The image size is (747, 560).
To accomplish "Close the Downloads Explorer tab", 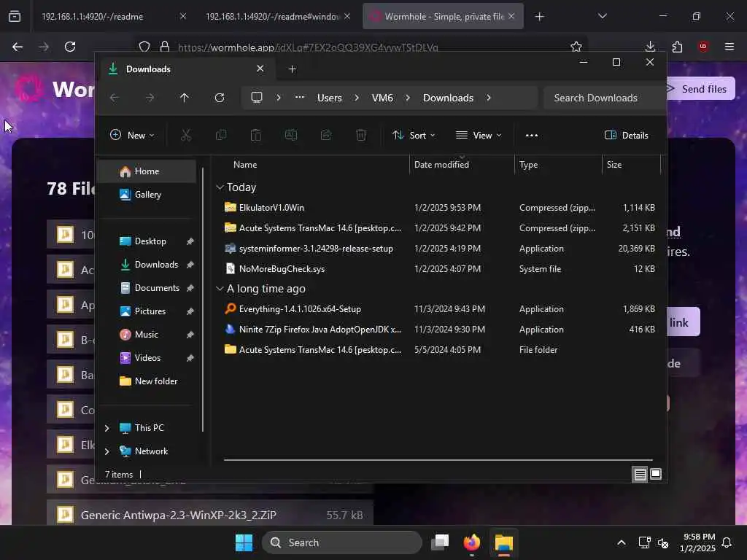I will pyautogui.click(x=260, y=69).
